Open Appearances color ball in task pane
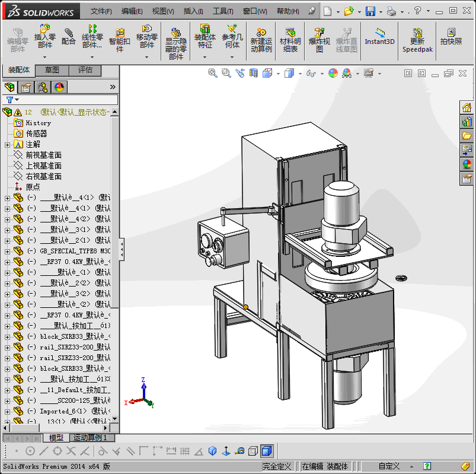Image resolution: width=476 pixels, height=474 pixels. (x=467, y=164)
